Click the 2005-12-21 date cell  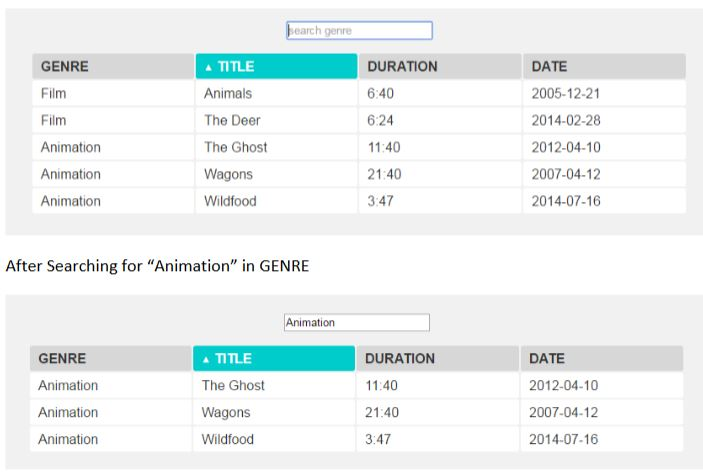(x=565, y=94)
